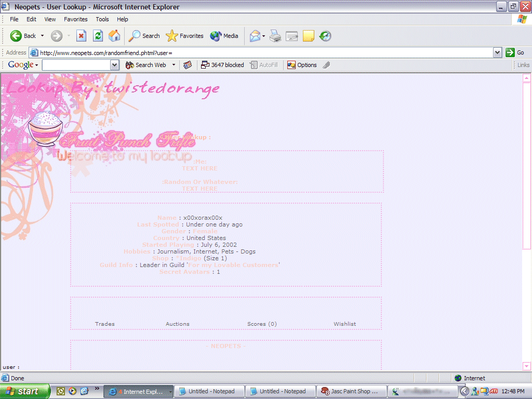Click the '- NEOPETS -' section heading
Image resolution: width=532 pixels, height=399 pixels.
pos(226,346)
